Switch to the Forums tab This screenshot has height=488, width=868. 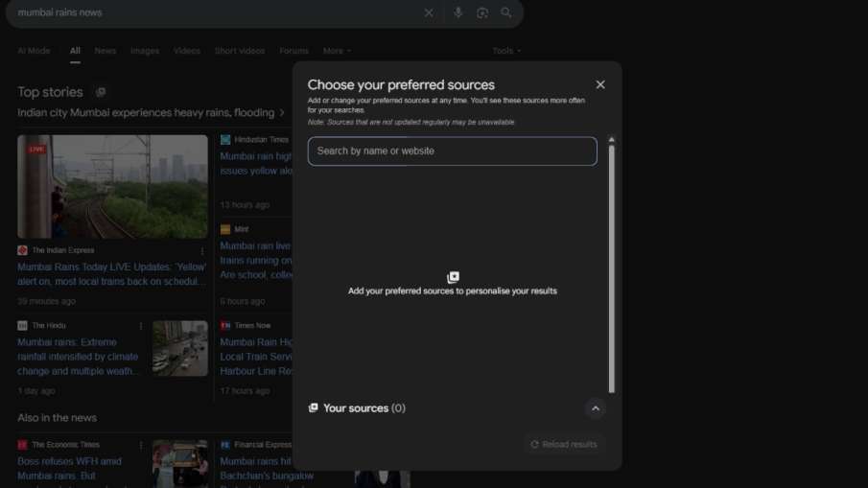(293, 51)
